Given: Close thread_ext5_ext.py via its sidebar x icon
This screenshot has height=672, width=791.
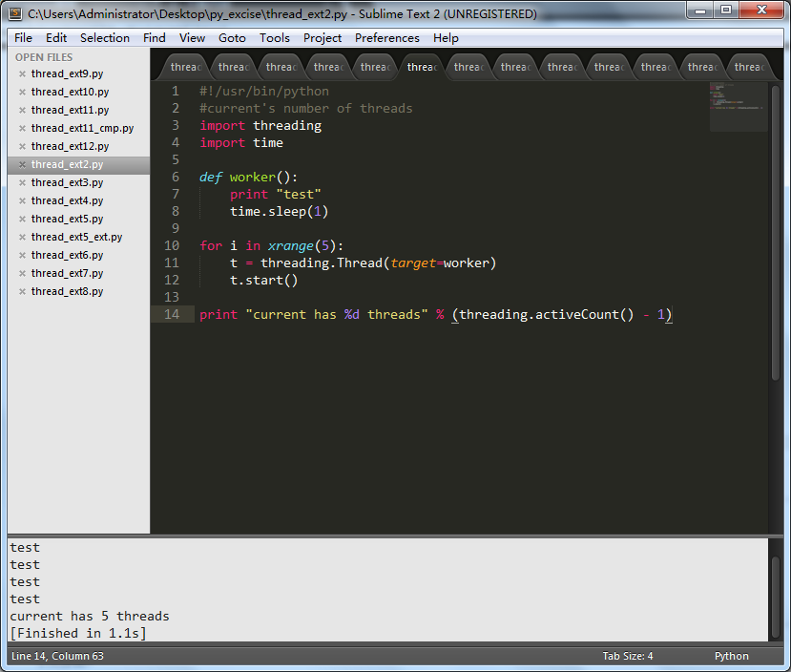Looking at the screenshot, I should [22, 238].
